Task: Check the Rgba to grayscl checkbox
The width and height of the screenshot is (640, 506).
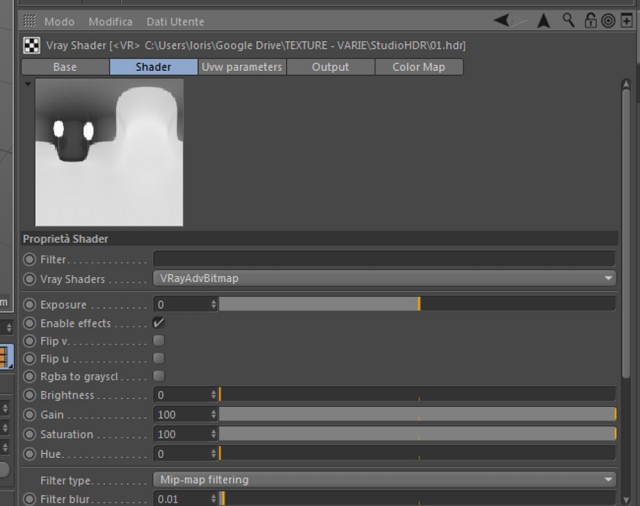Action: tap(158, 376)
